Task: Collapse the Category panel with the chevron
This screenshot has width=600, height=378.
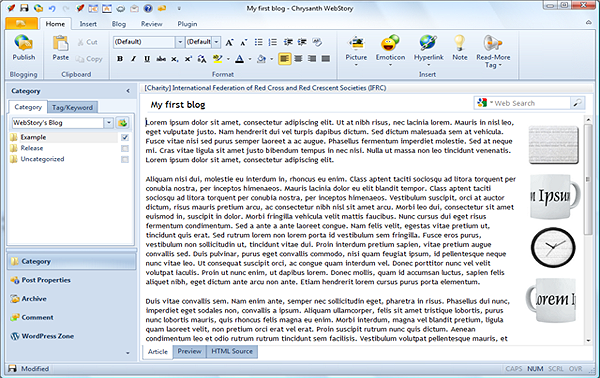Action: pyautogui.click(x=128, y=91)
